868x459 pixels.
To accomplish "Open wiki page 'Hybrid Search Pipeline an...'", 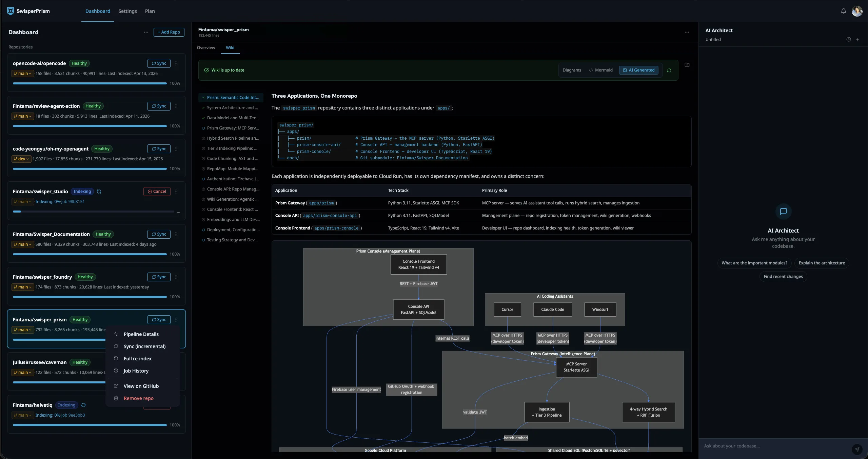I will (x=231, y=138).
